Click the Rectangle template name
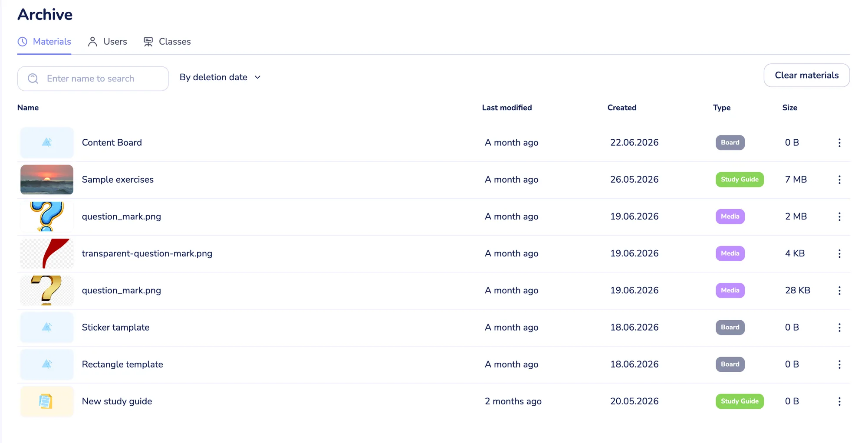 (122, 364)
